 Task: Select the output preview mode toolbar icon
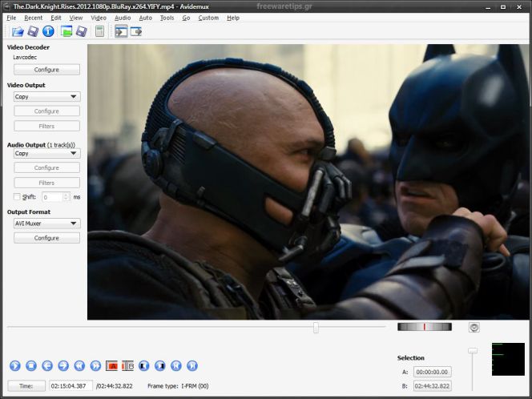pos(136,31)
